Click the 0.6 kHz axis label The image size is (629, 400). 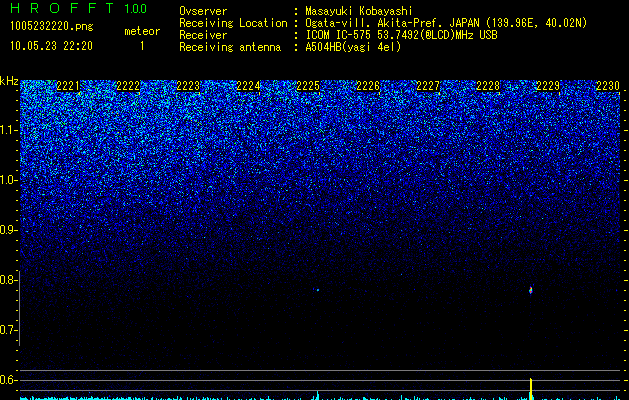coord(8,380)
